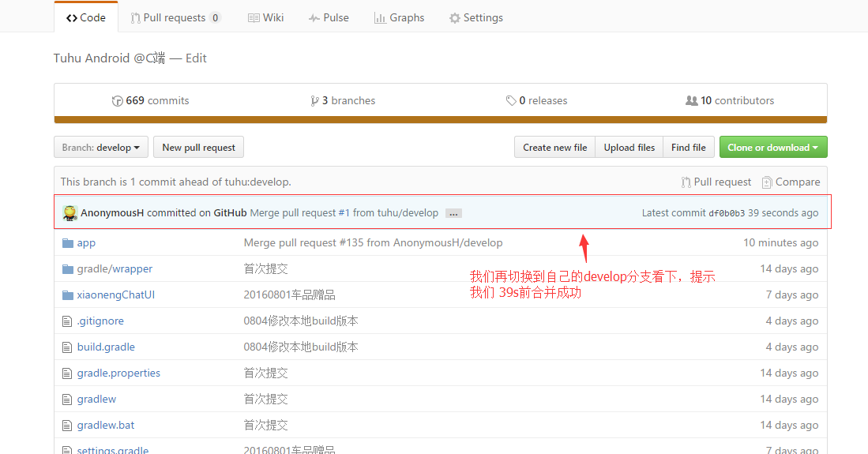Open the build.gradle file

[106, 347]
